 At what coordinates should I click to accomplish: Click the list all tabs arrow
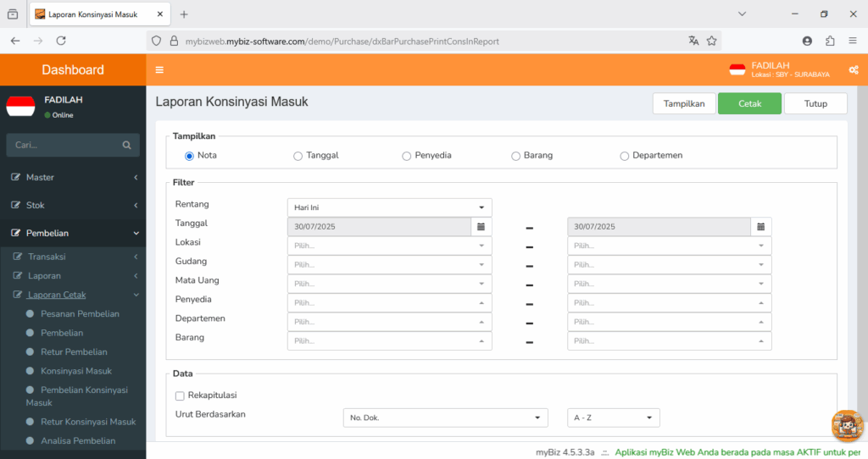click(x=742, y=14)
